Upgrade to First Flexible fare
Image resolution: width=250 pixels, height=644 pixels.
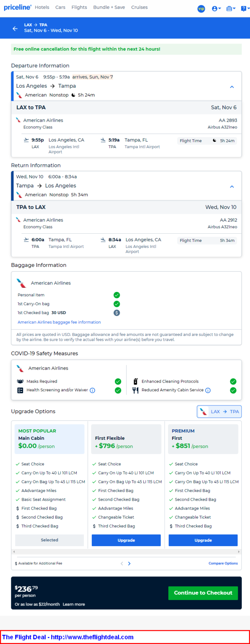[126, 540]
